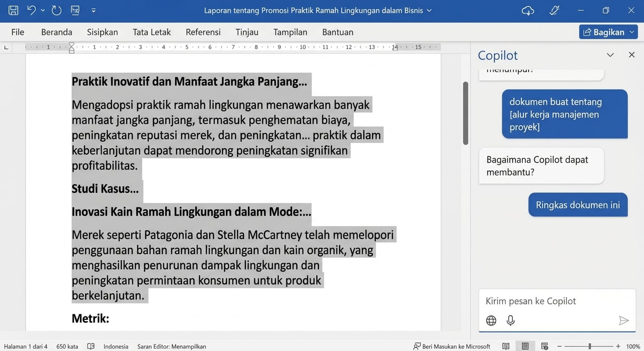Switch to the Referensi ribbon tab
The height and width of the screenshot is (351, 644).
coord(203,32)
